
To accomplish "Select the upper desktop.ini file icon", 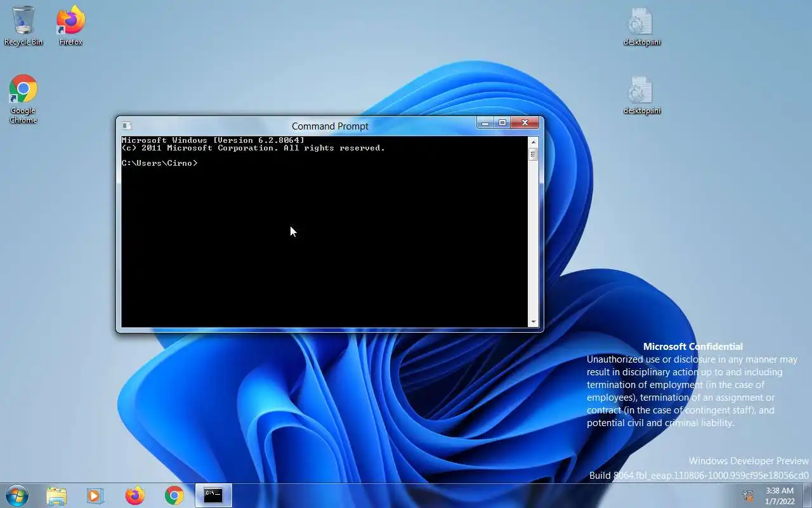I will pos(641,27).
